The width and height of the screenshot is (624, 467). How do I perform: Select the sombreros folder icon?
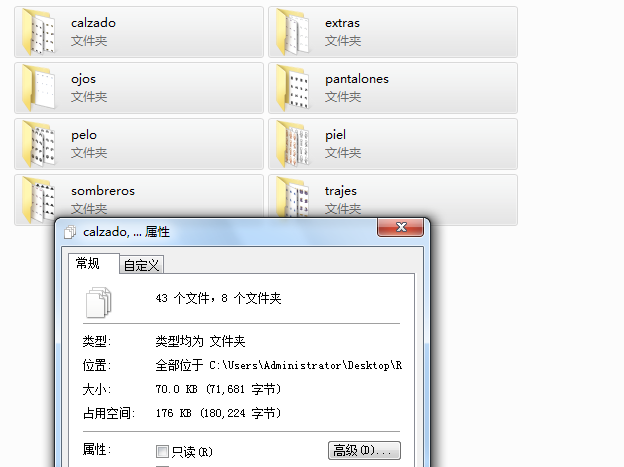[39, 199]
